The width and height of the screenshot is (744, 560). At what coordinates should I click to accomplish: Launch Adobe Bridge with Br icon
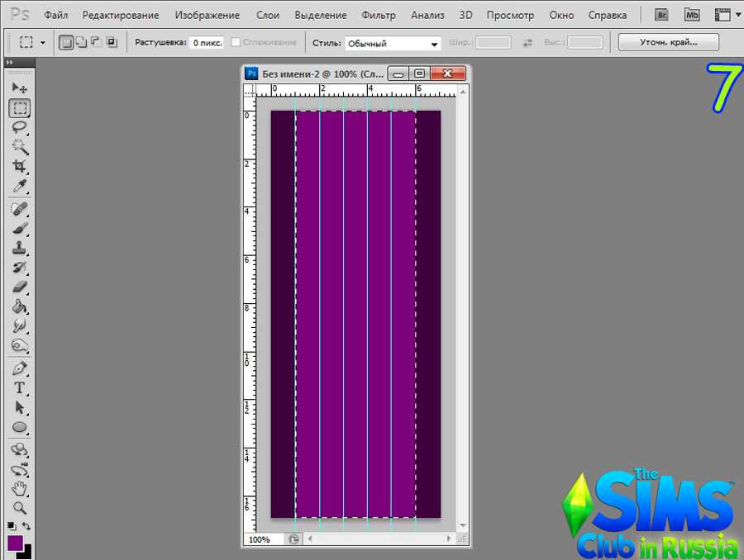[x=661, y=15]
